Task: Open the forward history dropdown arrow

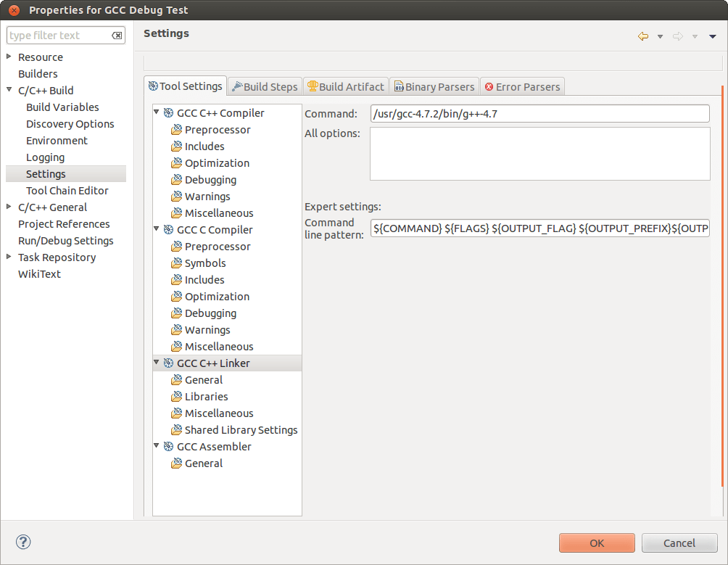Action: (x=695, y=37)
